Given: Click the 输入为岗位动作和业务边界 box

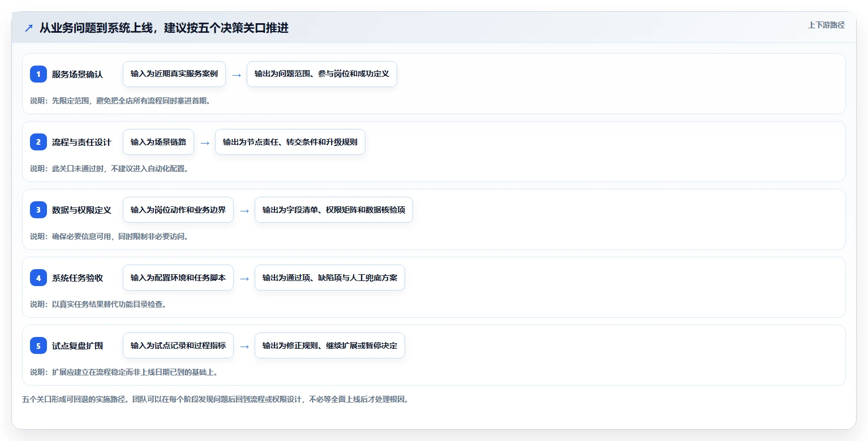Looking at the screenshot, I should tap(178, 210).
